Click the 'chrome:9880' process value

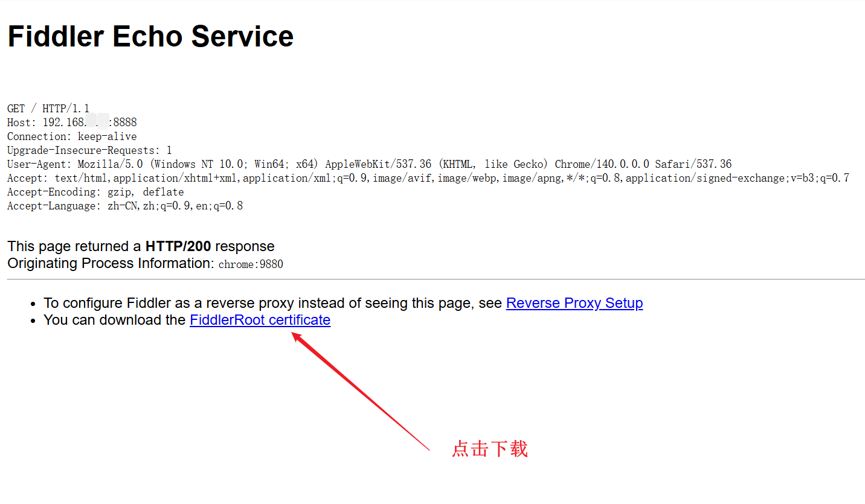[251, 264]
